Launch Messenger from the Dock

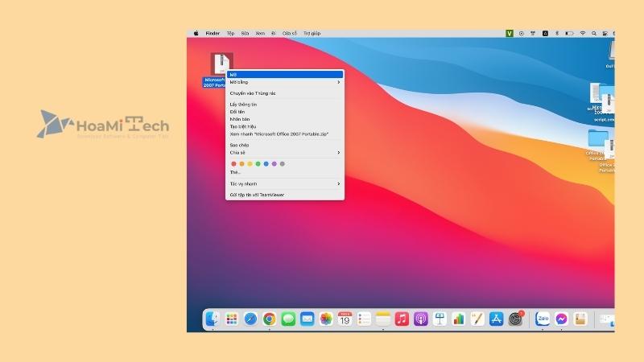(x=561, y=319)
